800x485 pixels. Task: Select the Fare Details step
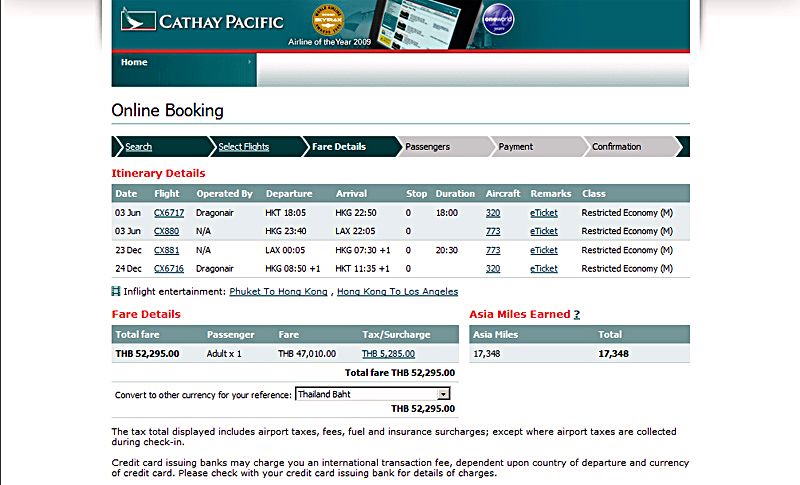point(339,147)
